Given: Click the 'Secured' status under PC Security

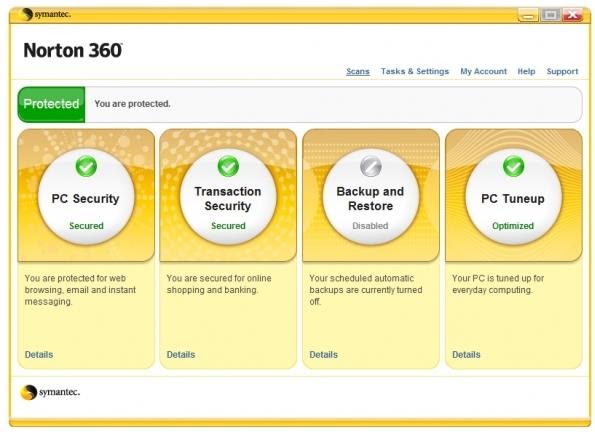Looking at the screenshot, I should click(86, 226).
